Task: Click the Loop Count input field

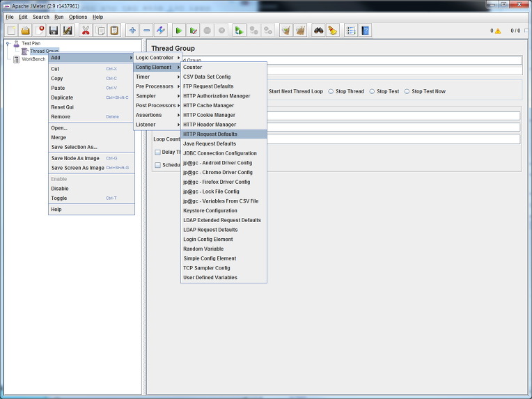Action: (x=393, y=139)
